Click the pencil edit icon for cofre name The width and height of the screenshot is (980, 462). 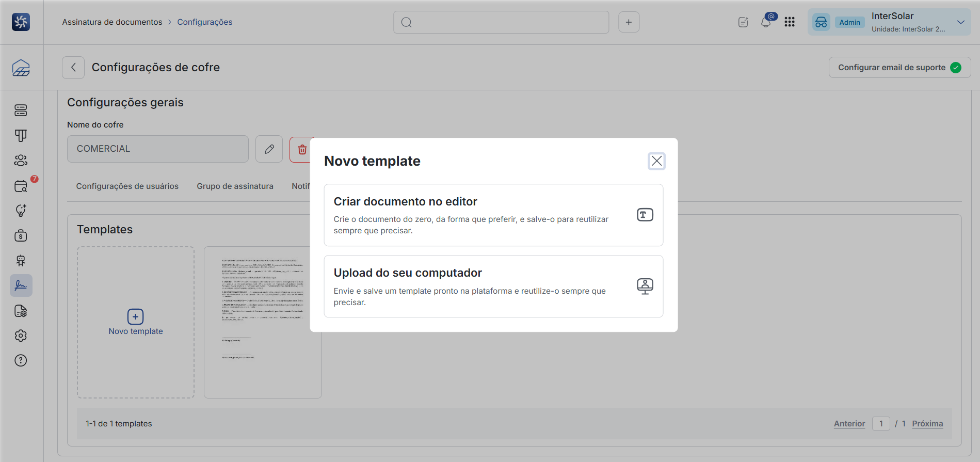coord(269,149)
